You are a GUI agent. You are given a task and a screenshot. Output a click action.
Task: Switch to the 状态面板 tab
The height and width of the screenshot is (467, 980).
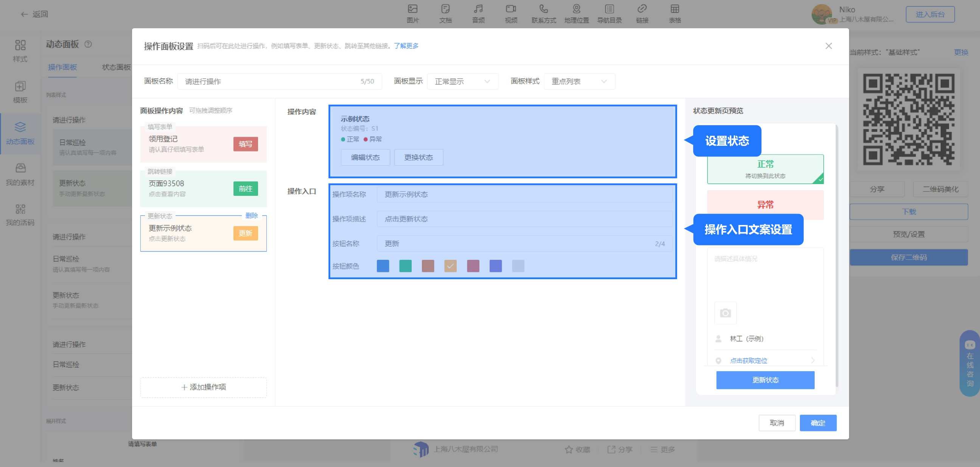[x=117, y=67]
